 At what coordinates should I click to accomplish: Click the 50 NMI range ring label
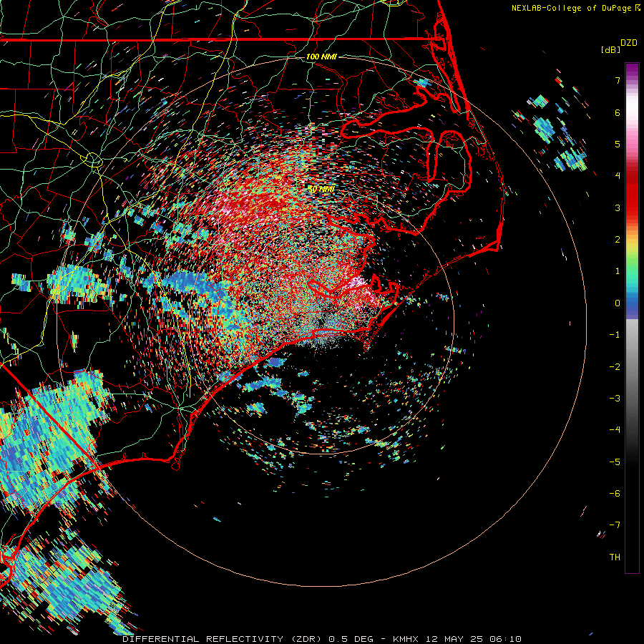pyautogui.click(x=321, y=190)
